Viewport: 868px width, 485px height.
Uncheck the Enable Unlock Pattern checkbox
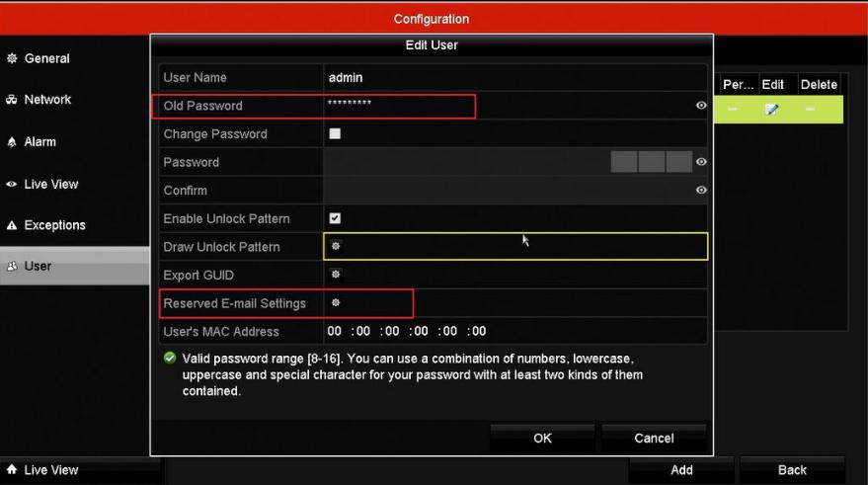tap(335, 217)
